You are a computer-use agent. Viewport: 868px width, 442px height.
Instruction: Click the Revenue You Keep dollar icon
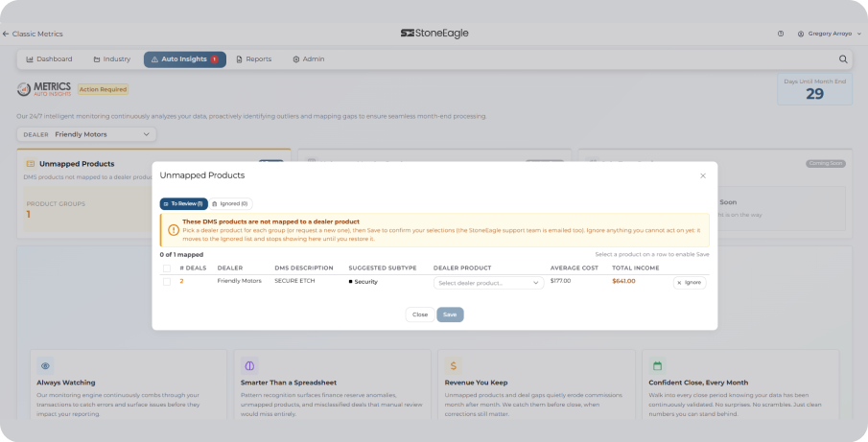(454, 365)
